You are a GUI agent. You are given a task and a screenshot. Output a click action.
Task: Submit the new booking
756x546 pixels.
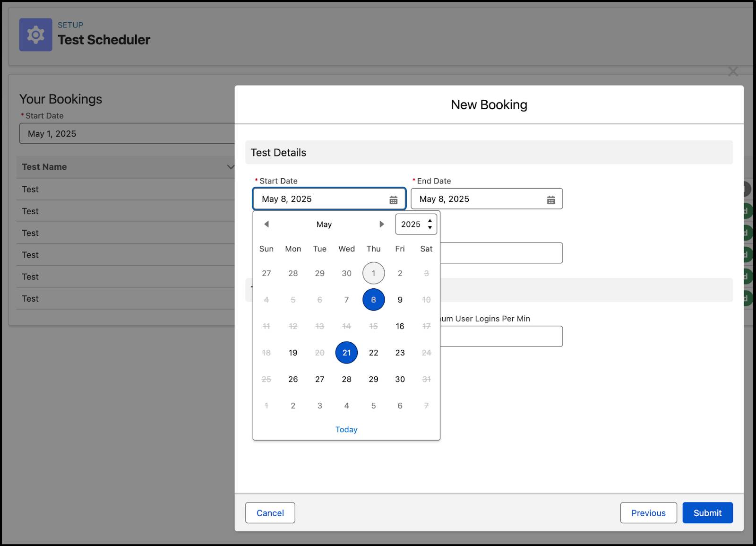707,512
